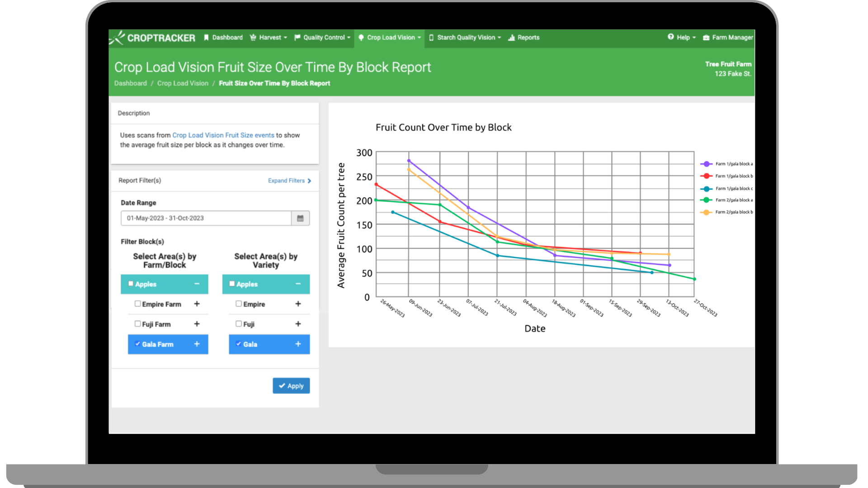This screenshot has width=868, height=488.
Task: Click the Dashboard breadcrumb link
Action: [x=131, y=84]
